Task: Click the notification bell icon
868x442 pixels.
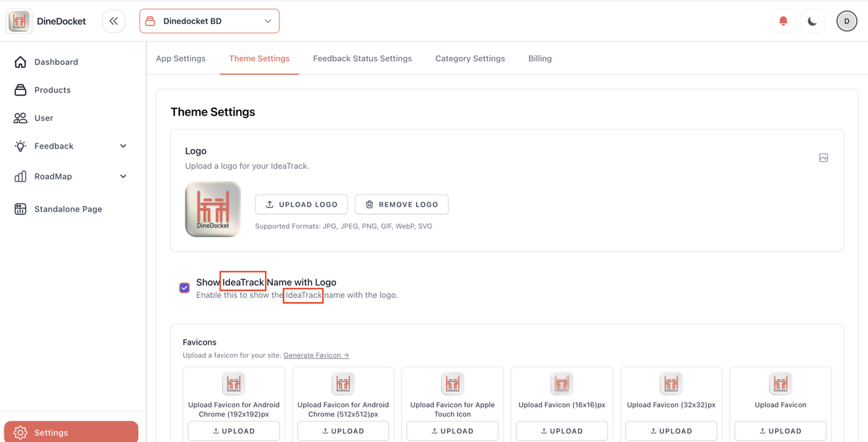Action: click(783, 21)
